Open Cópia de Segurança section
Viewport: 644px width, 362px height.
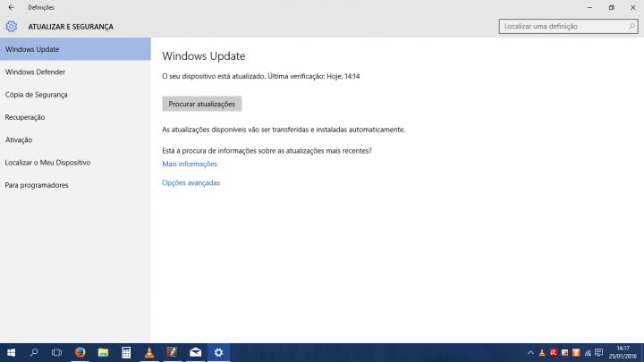point(75,95)
